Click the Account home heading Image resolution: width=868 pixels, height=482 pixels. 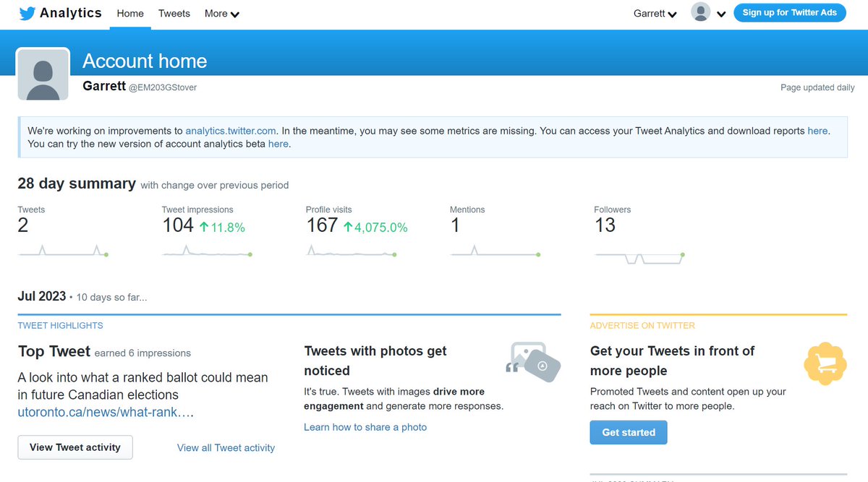[x=145, y=61]
